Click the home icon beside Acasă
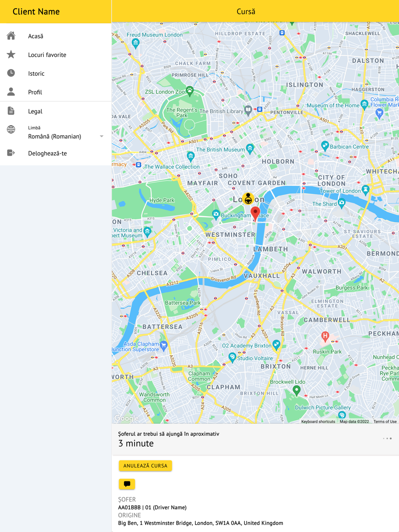 (11, 36)
